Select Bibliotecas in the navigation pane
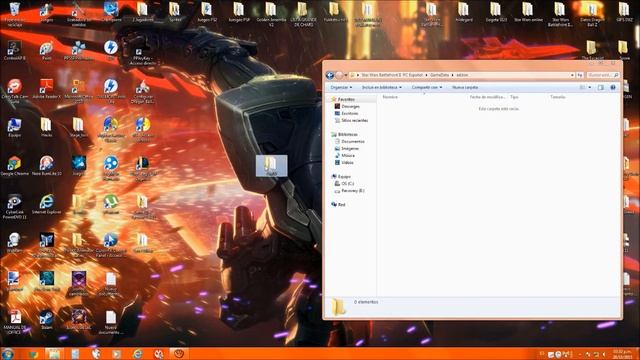Image resolution: width=640 pixels, height=360 pixels. [347, 134]
